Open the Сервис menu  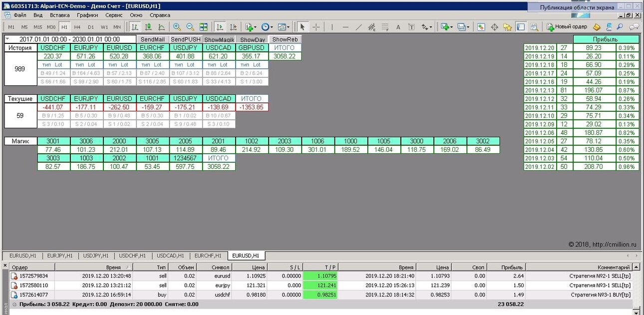pyautogui.click(x=114, y=15)
